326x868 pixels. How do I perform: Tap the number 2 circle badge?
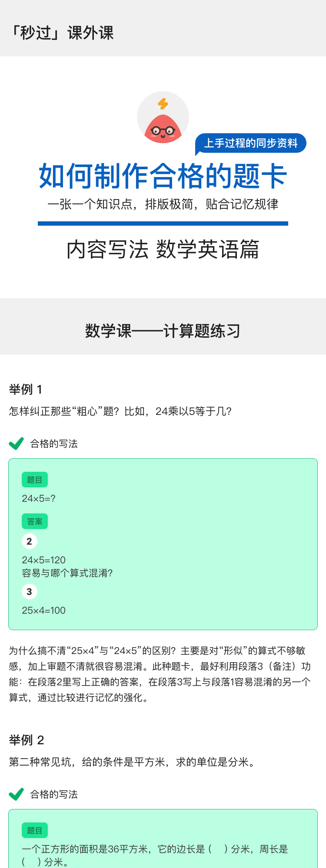click(29, 541)
